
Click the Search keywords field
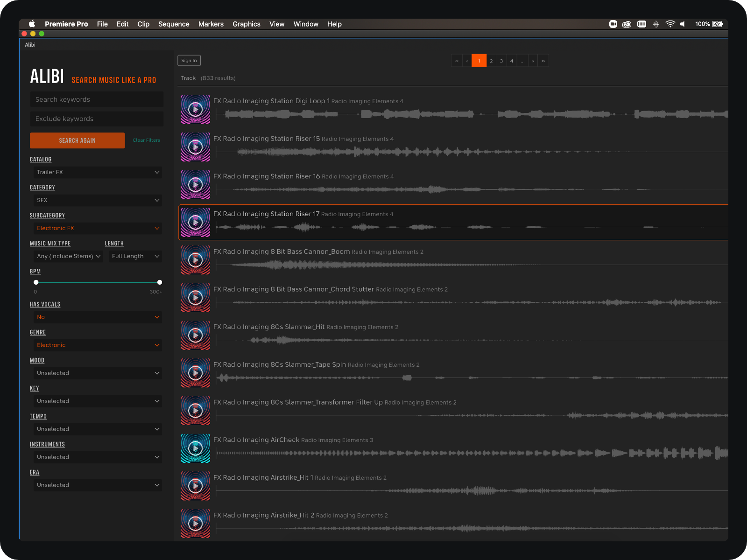tap(97, 99)
